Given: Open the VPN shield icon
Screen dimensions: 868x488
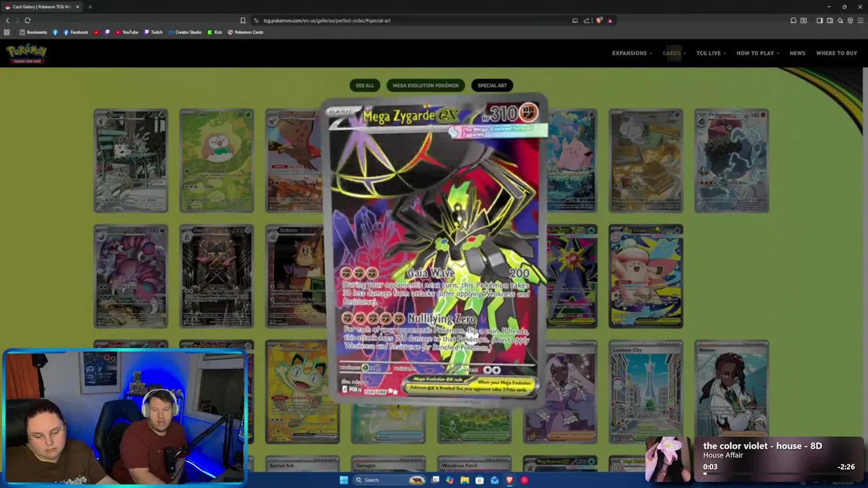Looking at the screenshot, I should [x=849, y=20].
